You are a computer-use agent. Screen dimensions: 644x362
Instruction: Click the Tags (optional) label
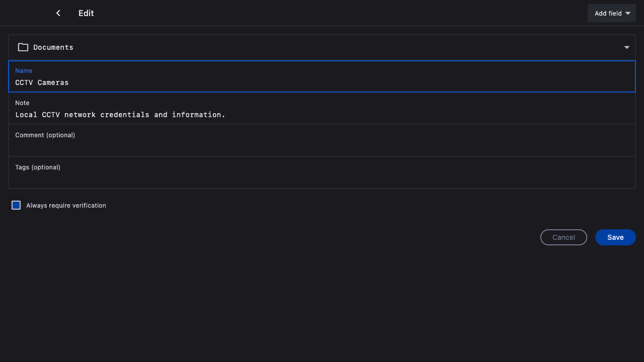pos(38,167)
